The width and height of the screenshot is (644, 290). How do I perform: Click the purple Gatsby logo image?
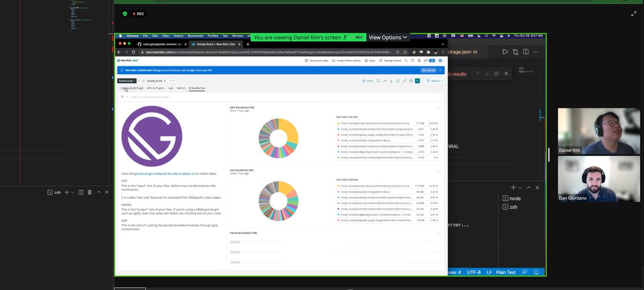pyautogui.click(x=152, y=136)
